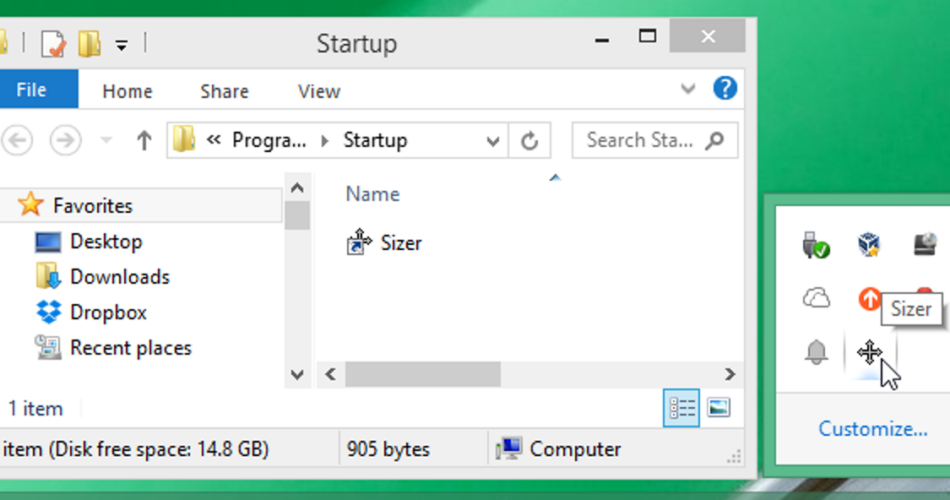Click the Sizer icon in the system tray

869,352
